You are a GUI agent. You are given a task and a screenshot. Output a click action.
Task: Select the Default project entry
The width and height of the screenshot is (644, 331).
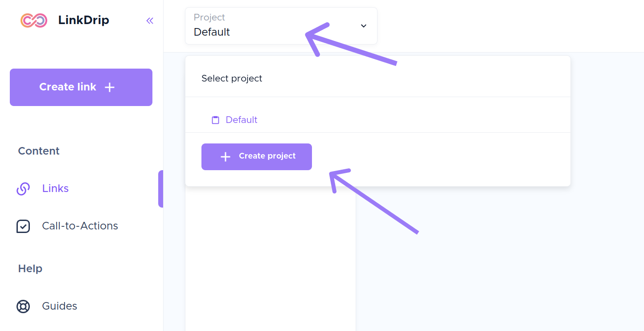point(241,120)
